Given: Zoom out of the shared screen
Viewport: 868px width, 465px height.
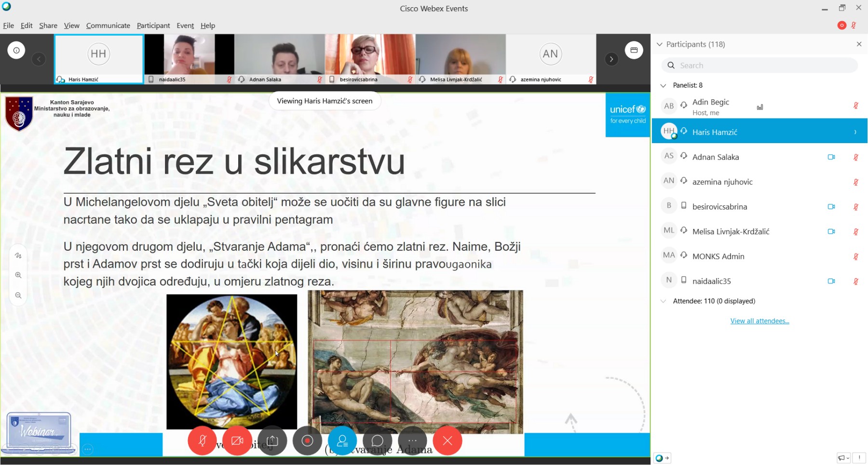Looking at the screenshot, I should (18, 295).
